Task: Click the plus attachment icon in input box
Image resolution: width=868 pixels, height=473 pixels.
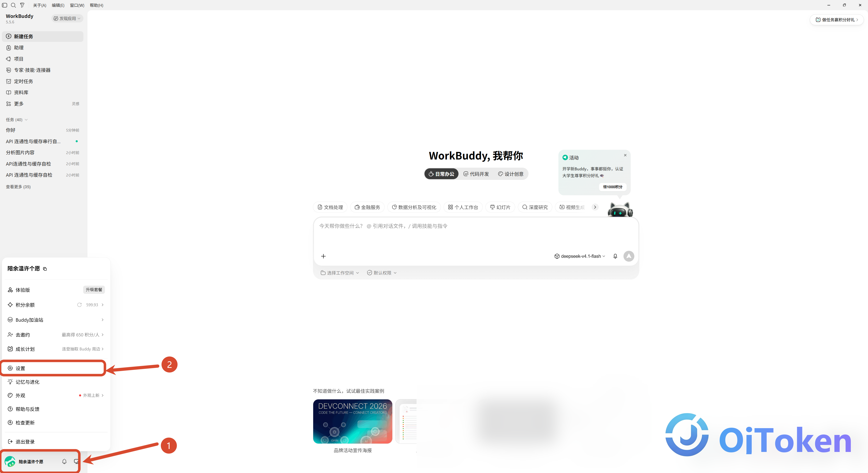Action: pos(323,256)
